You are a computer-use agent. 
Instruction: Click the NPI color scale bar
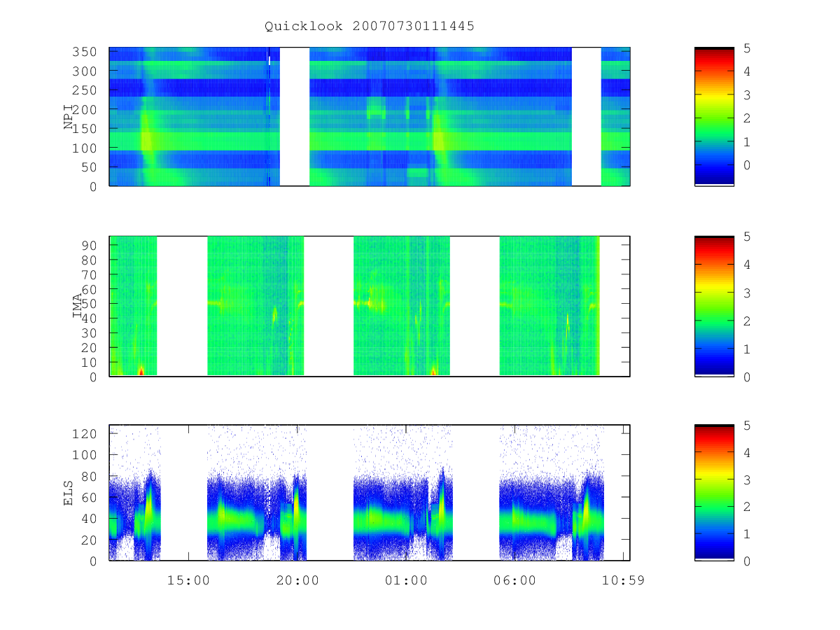point(714,116)
